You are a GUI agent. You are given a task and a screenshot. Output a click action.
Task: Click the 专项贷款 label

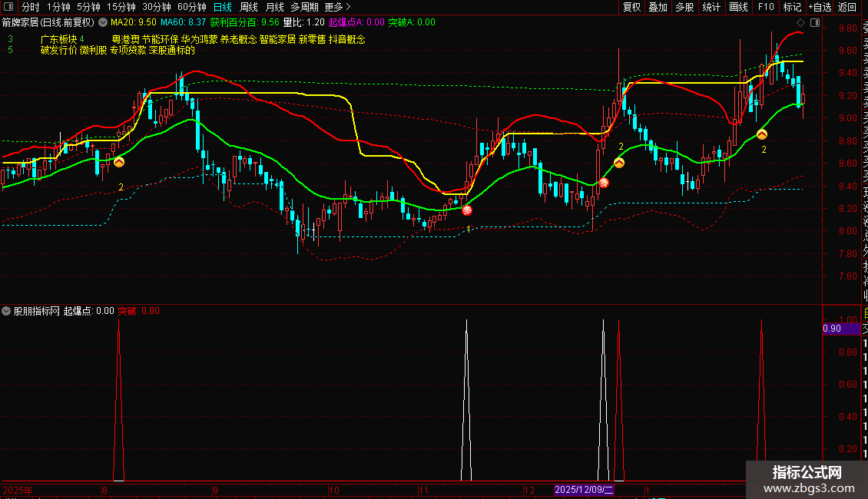[128, 51]
